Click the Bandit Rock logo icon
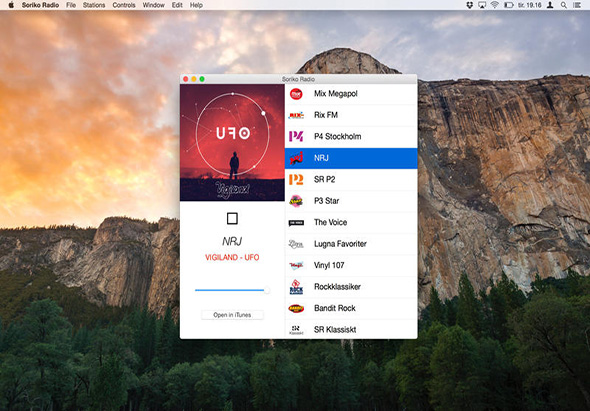 [x=296, y=309]
